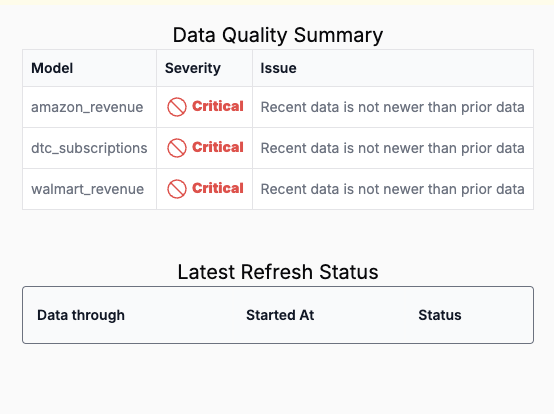Sort by the Severity column header

click(x=193, y=68)
